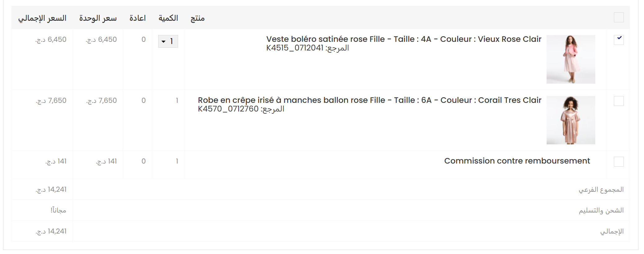The height and width of the screenshot is (254, 644).
Task: Click the reference code K4515_0712041
Action: coord(295,48)
